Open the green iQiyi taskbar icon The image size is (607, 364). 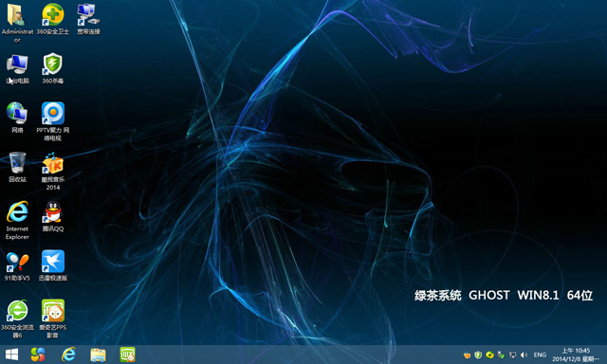[127, 355]
